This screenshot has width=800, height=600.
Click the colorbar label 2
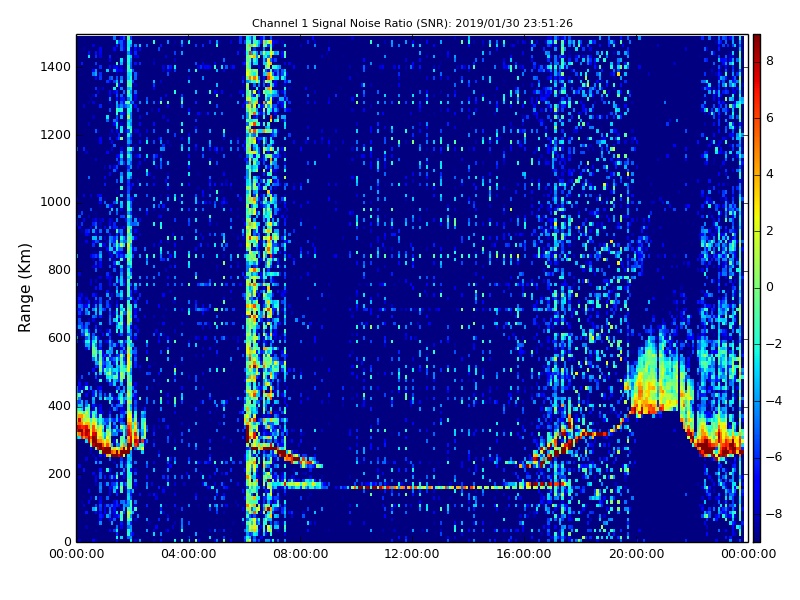pyautogui.click(x=770, y=231)
